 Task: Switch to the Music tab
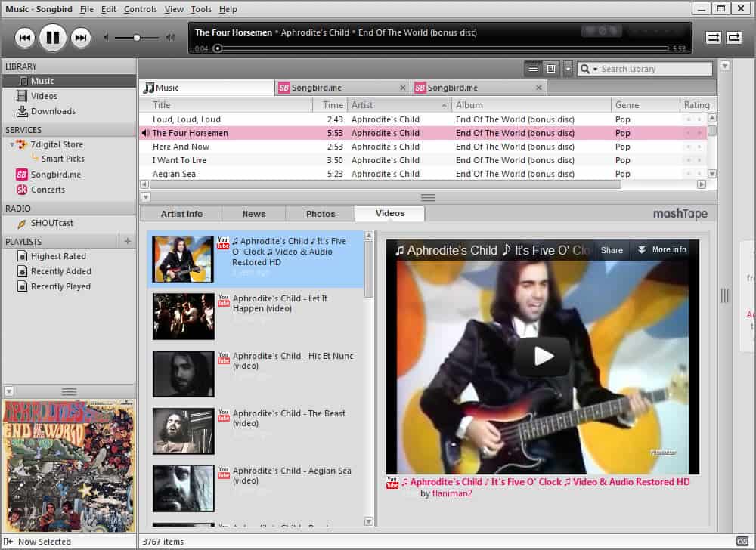click(207, 88)
